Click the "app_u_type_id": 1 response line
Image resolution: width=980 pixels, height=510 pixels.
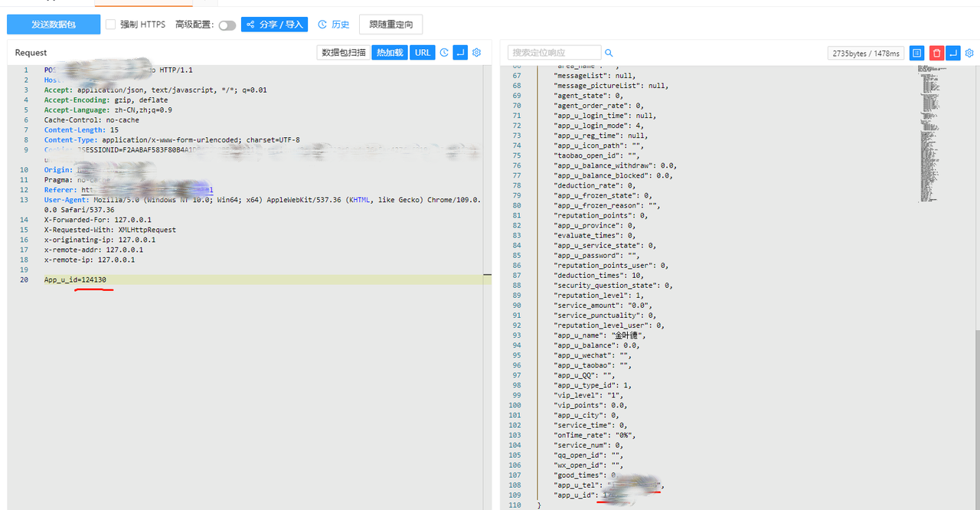593,385
